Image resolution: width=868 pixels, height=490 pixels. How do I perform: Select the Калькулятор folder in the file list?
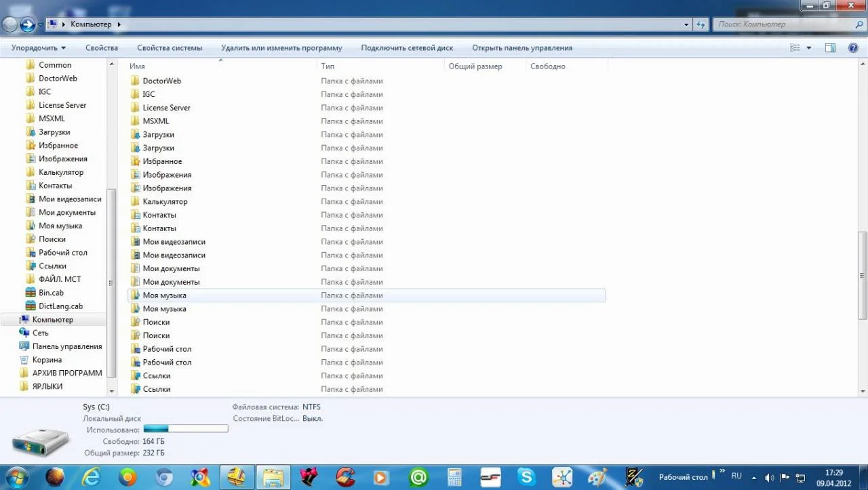pos(366,201)
